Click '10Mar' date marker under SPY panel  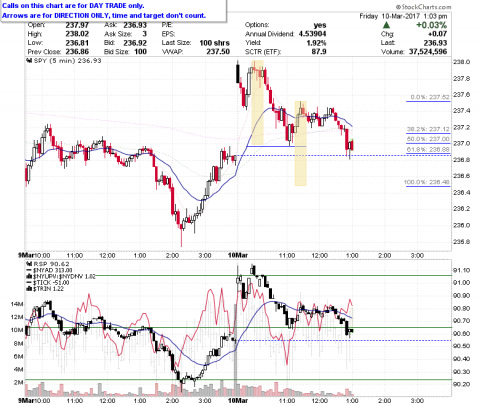238,255
